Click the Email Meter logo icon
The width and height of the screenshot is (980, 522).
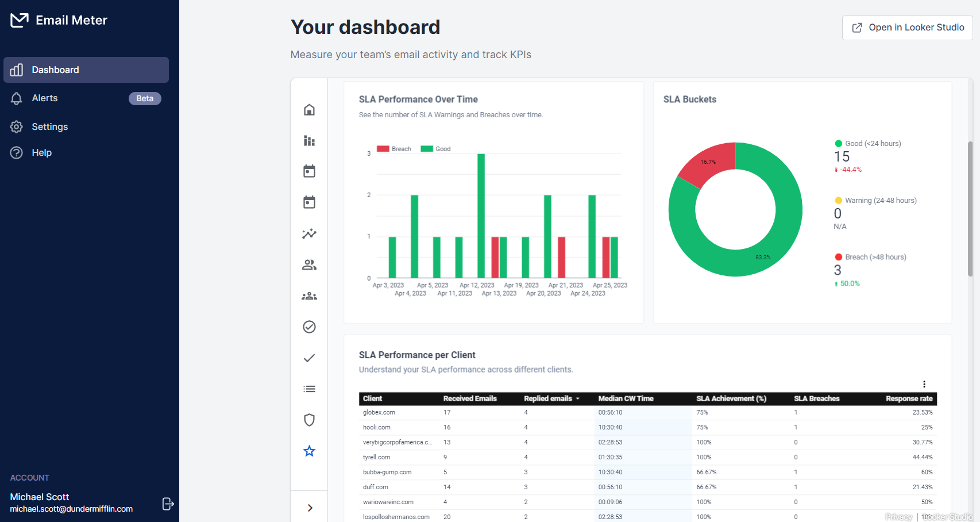[x=19, y=19]
